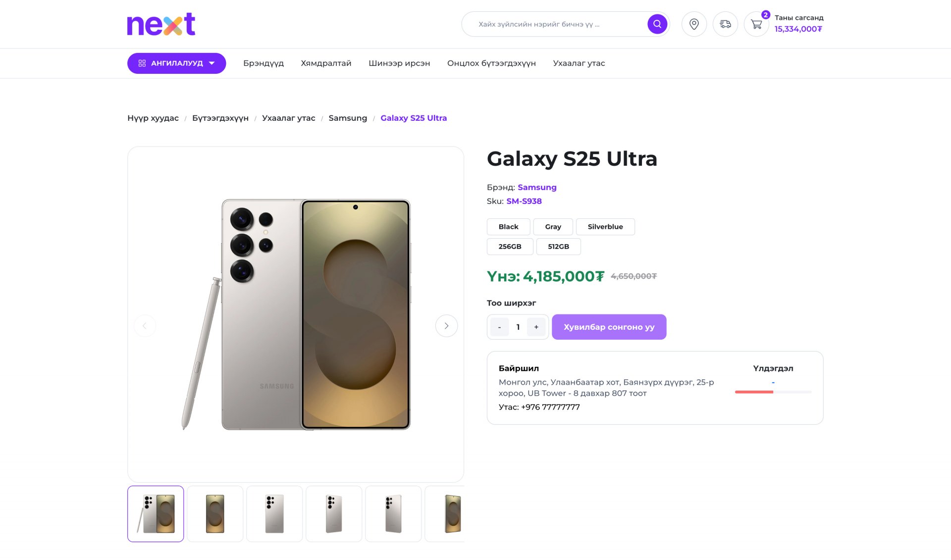Viewport: 951px width, 560px height.
Task: Choose the 512GB storage option
Action: [558, 247]
